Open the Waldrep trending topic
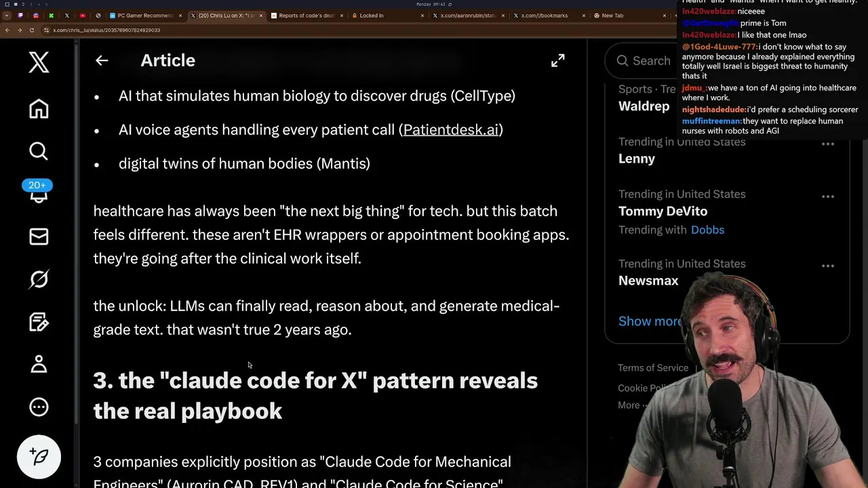Screen dimensions: 868x488 coord(644,106)
